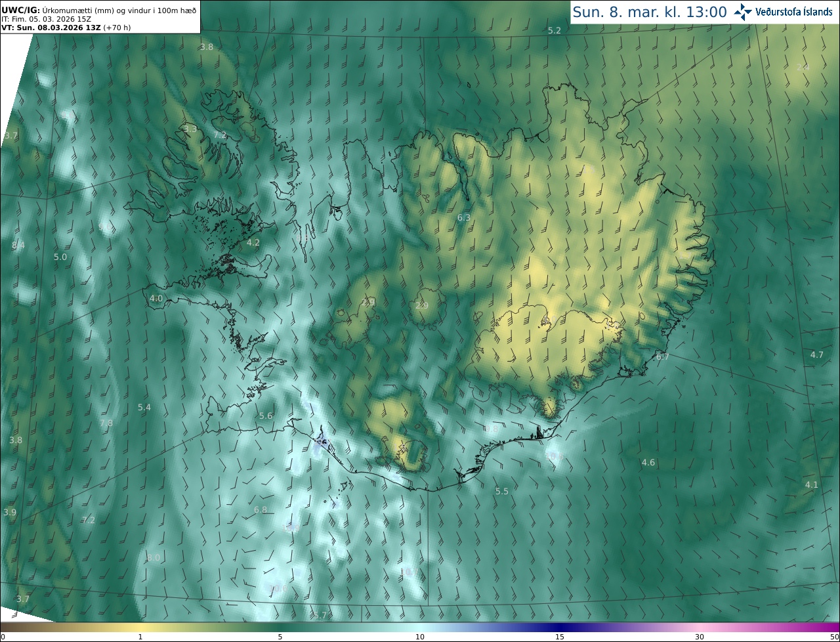Screen dimensions: 840x642
Task: Click the map value "4.1"
Action: tap(812, 484)
